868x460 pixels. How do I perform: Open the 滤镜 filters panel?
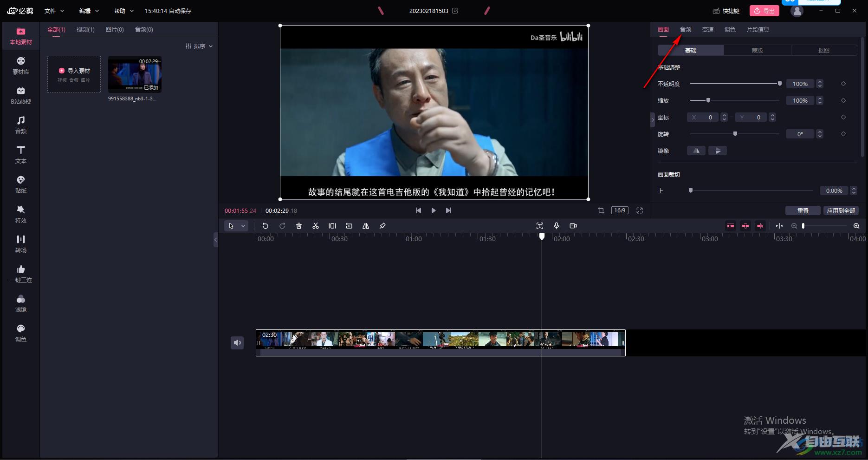(21, 304)
